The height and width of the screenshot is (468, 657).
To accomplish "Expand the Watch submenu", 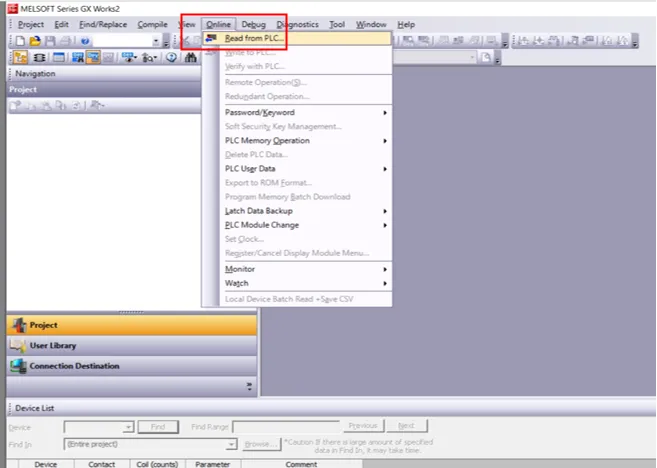I will pos(385,284).
